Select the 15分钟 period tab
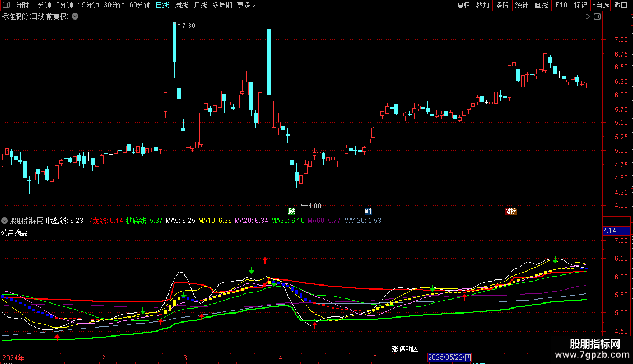Image resolution: width=633 pixels, height=364 pixels. pos(89,5)
